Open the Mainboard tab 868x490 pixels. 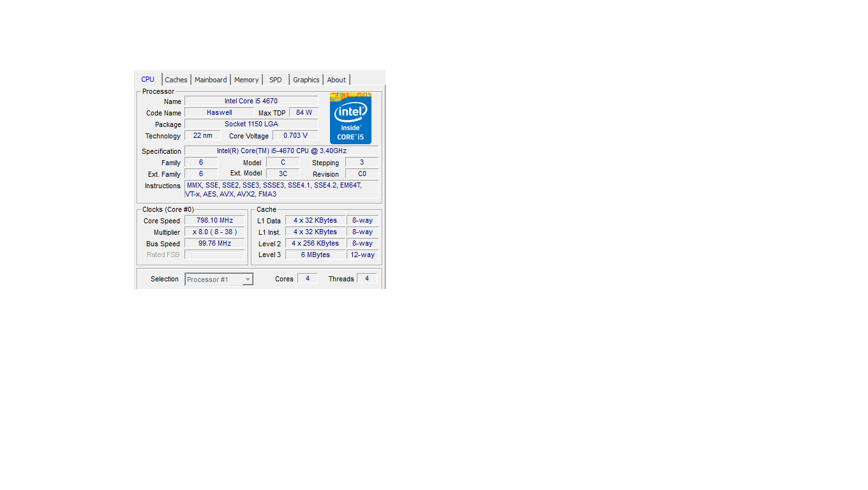pos(211,80)
